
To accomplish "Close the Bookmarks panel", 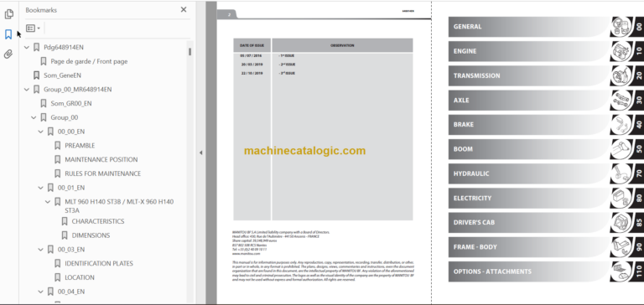I will click(184, 9).
